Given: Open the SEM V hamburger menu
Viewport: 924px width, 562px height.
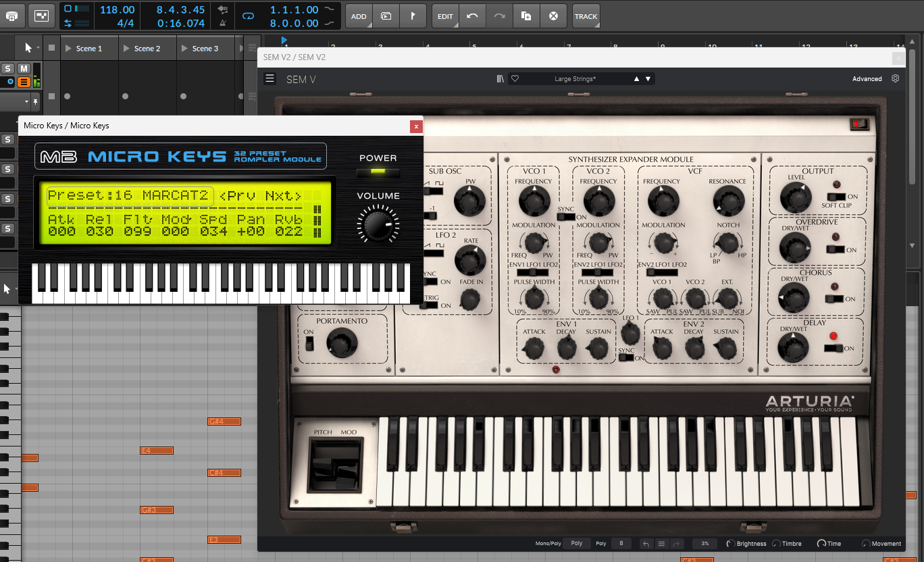Looking at the screenshot, I should [x=270, y=79].
